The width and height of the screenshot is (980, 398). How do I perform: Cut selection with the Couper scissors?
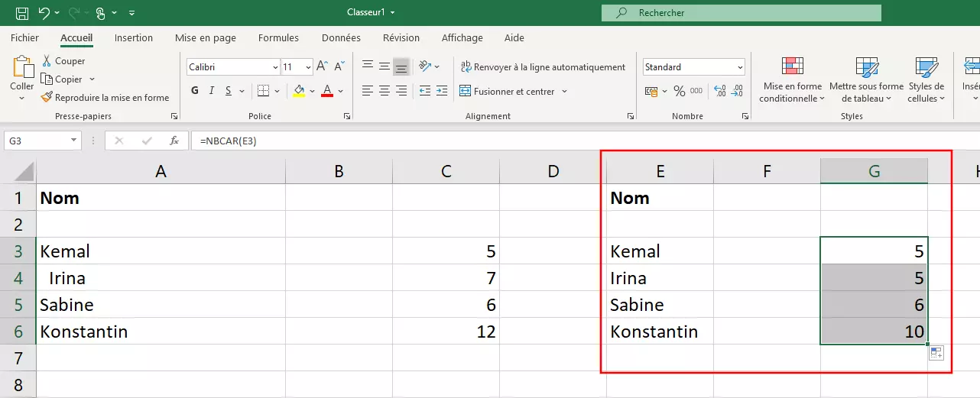(x=47, y=61)
